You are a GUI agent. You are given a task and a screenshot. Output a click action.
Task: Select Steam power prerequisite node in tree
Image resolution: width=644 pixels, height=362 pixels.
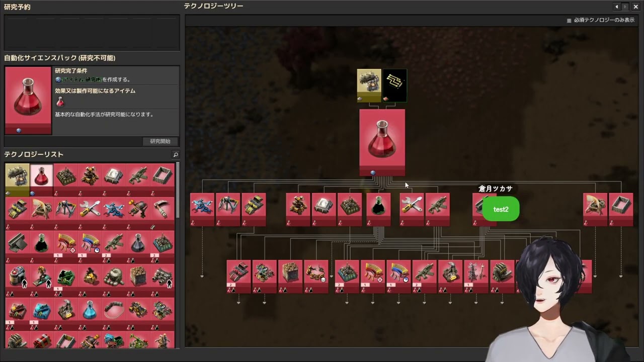pyautogui.click(x=369, y=85)
